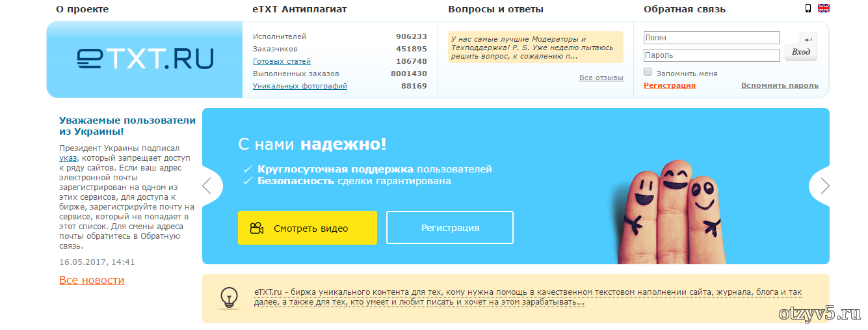
Task: Switch language via the UK flag icon
Action: (x=824, y=8)
